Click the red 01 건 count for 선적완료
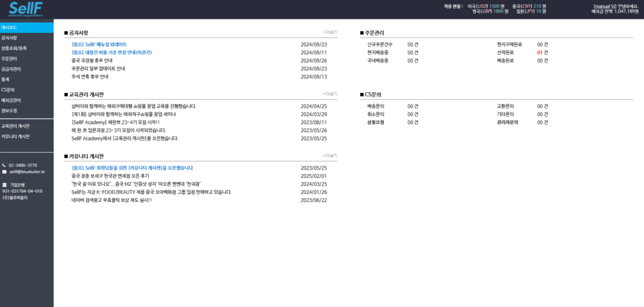This screenshot has height=307, width=644. (x=542, y=53)
